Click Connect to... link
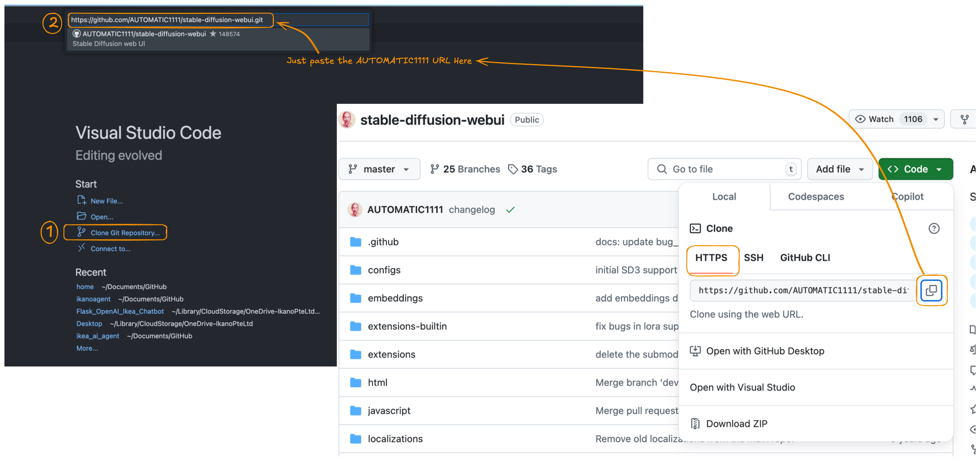 click(x=110, y=249)
